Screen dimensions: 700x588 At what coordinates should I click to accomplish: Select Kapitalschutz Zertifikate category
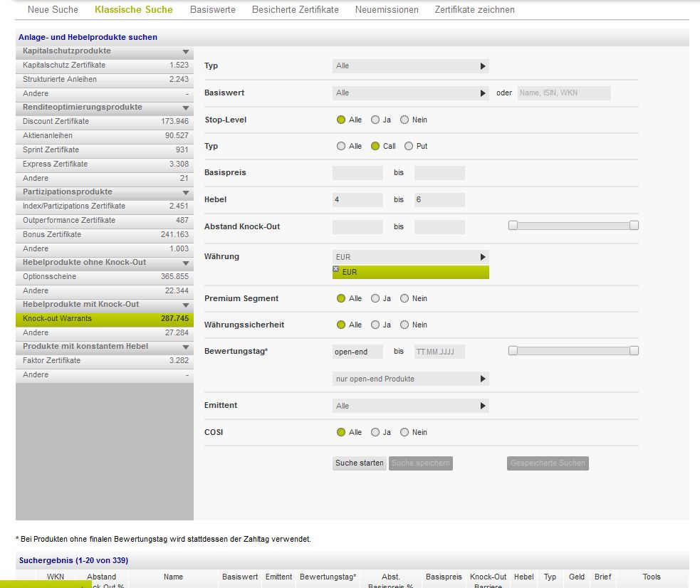(x=105, y=65)
